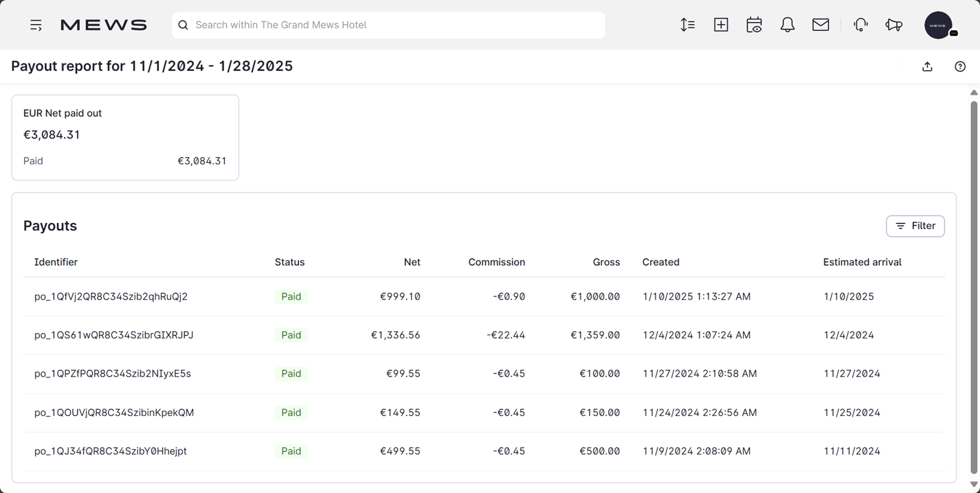Open the mail envelope icon
Viewport: 980px width, 493px height.
click(x=821, y=25)
